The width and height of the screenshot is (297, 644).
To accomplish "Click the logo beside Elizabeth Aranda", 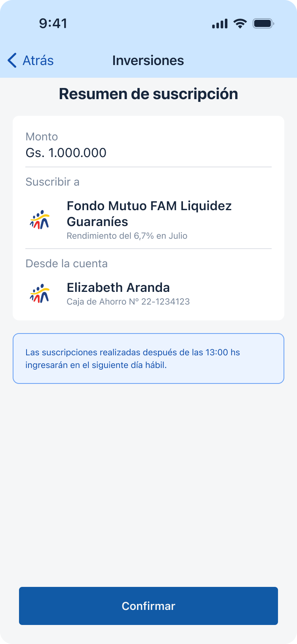I will click(x=40, y=293).
